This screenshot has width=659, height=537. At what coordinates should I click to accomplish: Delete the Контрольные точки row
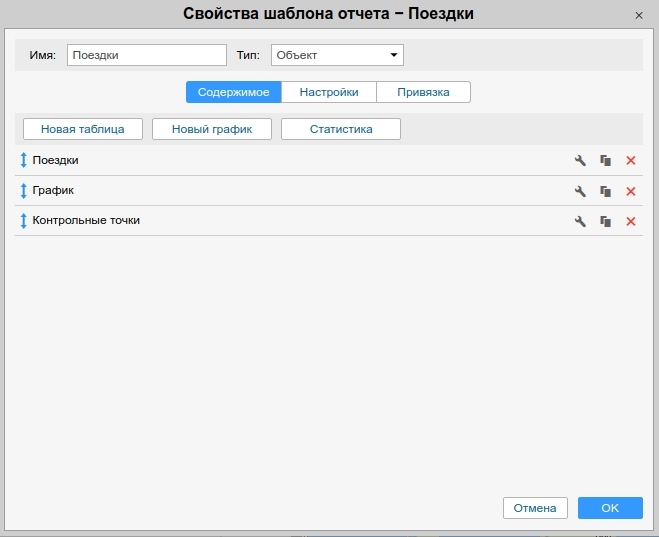click(630, 221)
